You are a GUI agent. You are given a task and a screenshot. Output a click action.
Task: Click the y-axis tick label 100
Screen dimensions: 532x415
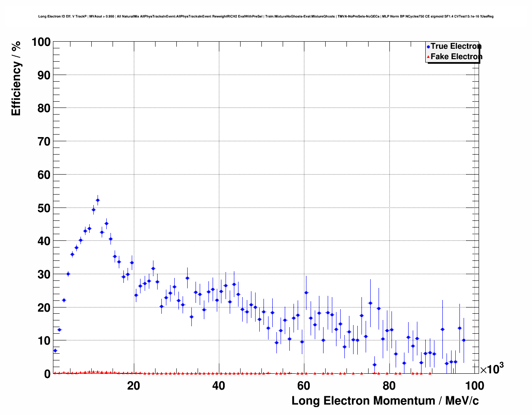(41, 42)
